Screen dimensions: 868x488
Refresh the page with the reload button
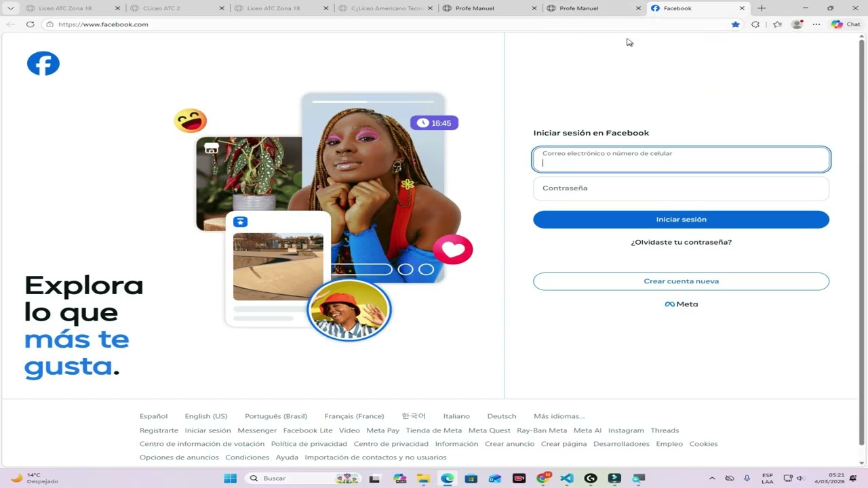tap(30, 24)
